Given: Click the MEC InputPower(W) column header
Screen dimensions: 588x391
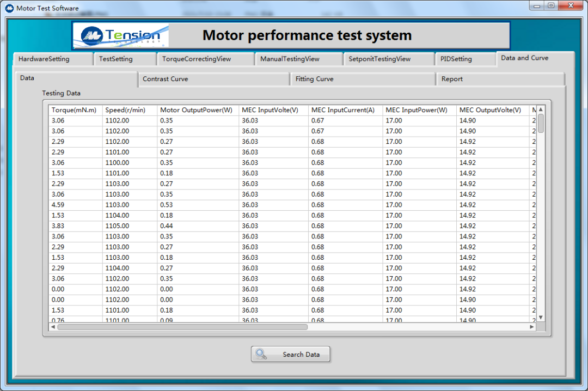Looking at the screenshot, I should pos(419,110).
